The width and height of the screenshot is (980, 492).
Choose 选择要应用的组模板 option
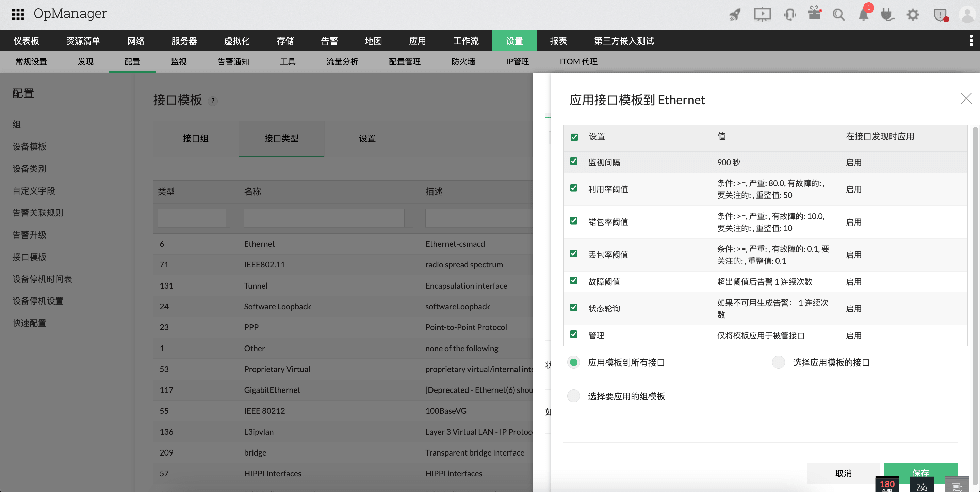click(x=573, y=396)
